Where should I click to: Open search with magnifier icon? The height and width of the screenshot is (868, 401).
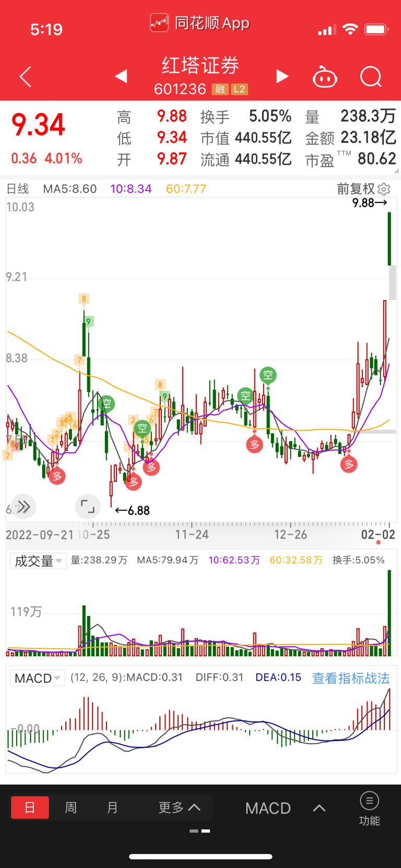pos(371,77)
